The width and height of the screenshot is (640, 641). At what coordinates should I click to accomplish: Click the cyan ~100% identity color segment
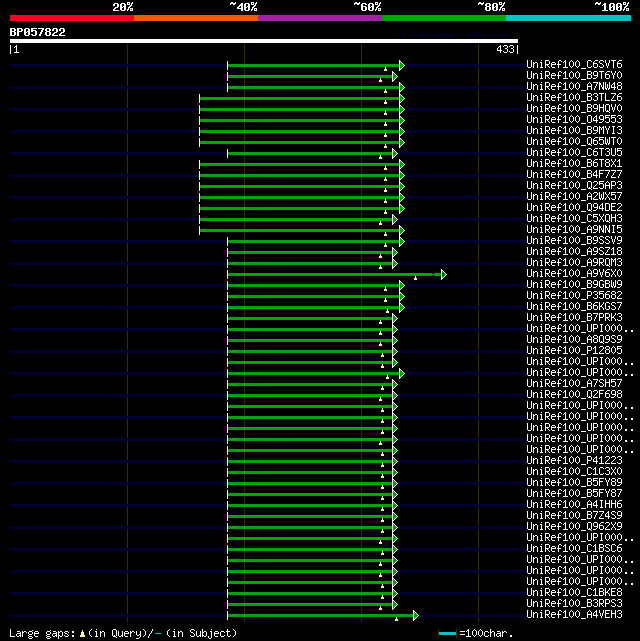point(568,18)
